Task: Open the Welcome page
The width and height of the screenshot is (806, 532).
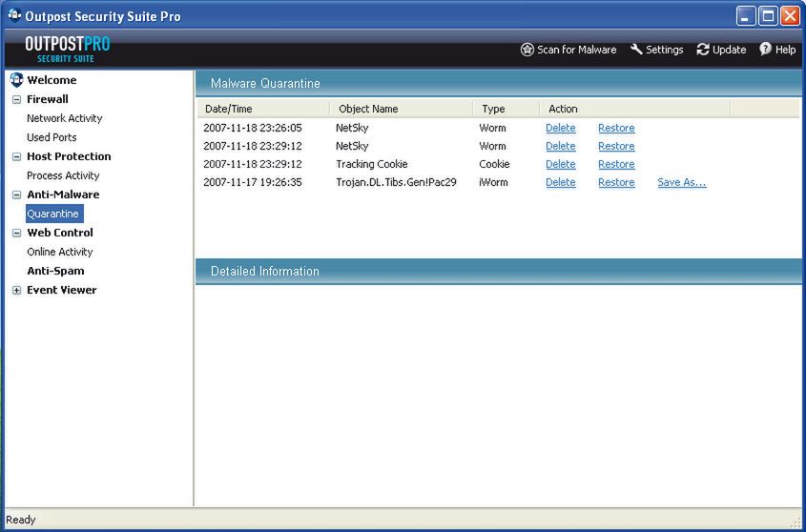Action: click(x=52, y=80)
